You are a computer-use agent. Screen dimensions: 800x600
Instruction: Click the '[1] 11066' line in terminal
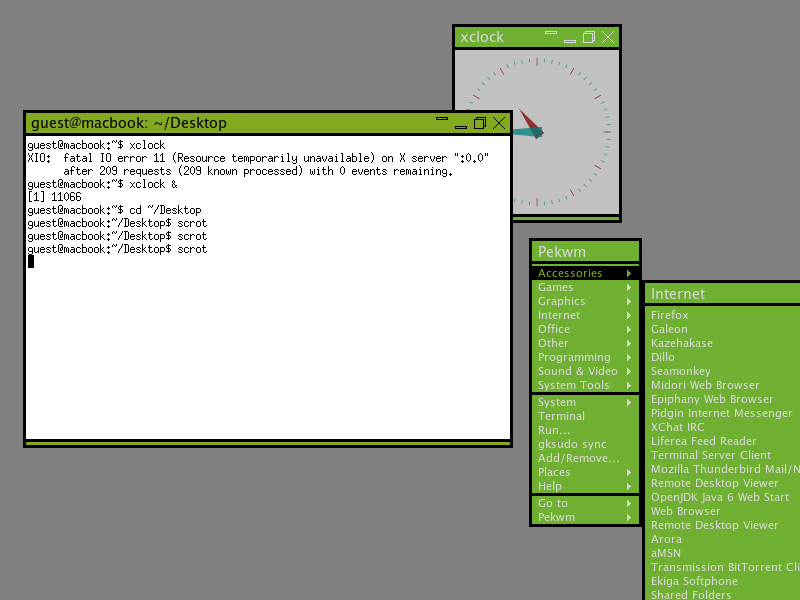(x=54, y=197)
